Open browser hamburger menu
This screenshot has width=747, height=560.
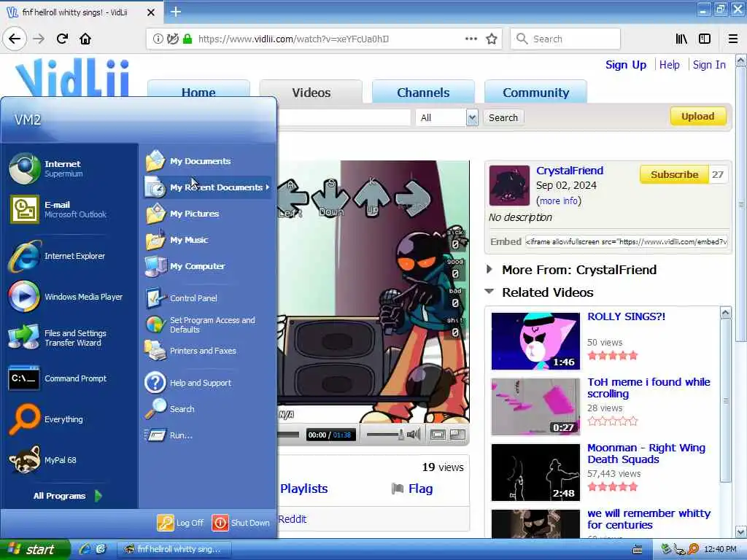pyautogui.click(x=733, y=39)
